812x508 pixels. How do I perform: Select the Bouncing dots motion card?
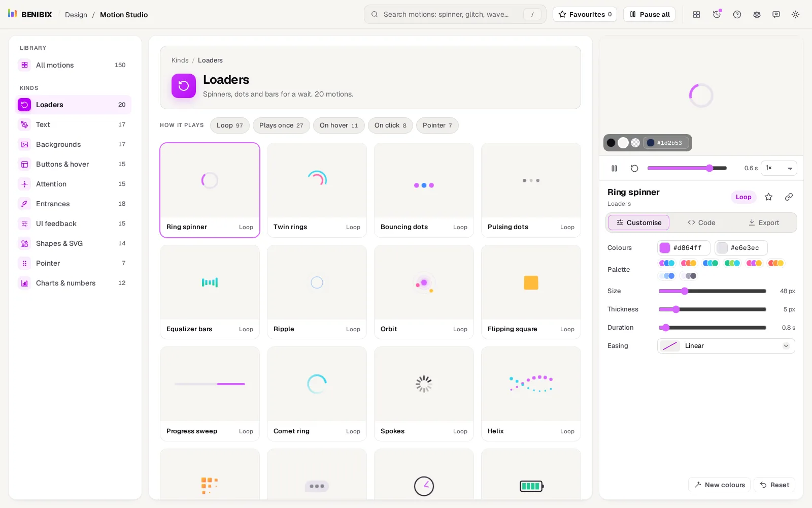tap(424, 190)
